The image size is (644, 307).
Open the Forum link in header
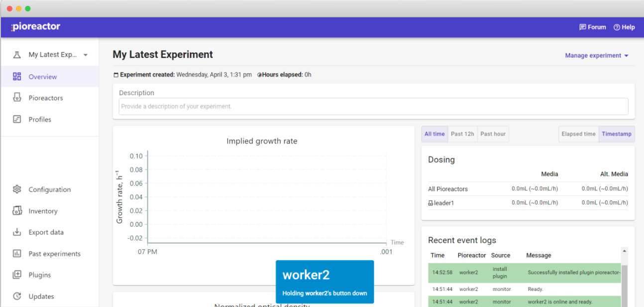coord(592,27)
